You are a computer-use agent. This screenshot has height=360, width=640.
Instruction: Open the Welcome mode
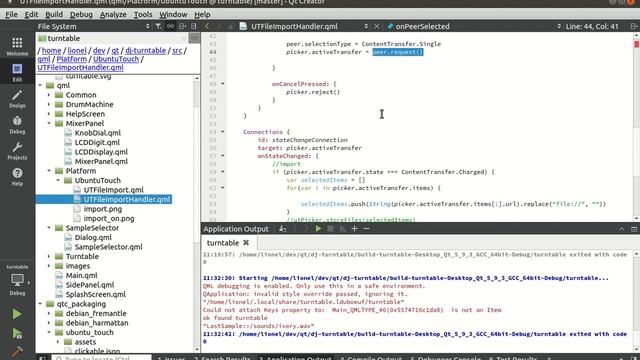click(x=17, y=46)
